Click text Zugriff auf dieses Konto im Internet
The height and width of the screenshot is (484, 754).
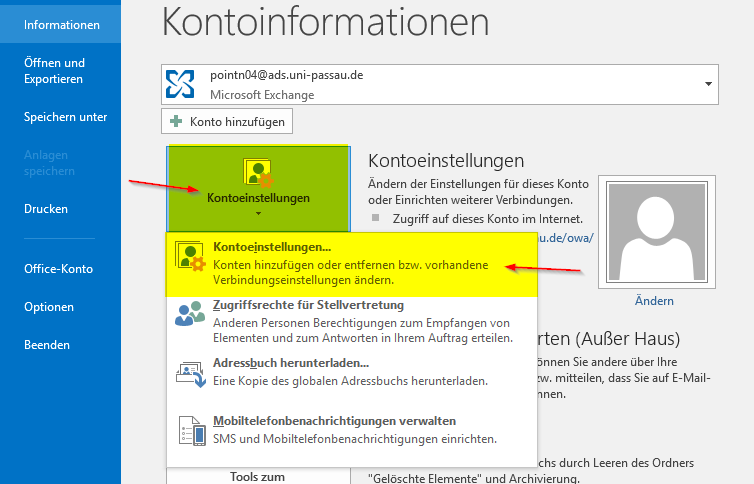click(x=488, y=219)
